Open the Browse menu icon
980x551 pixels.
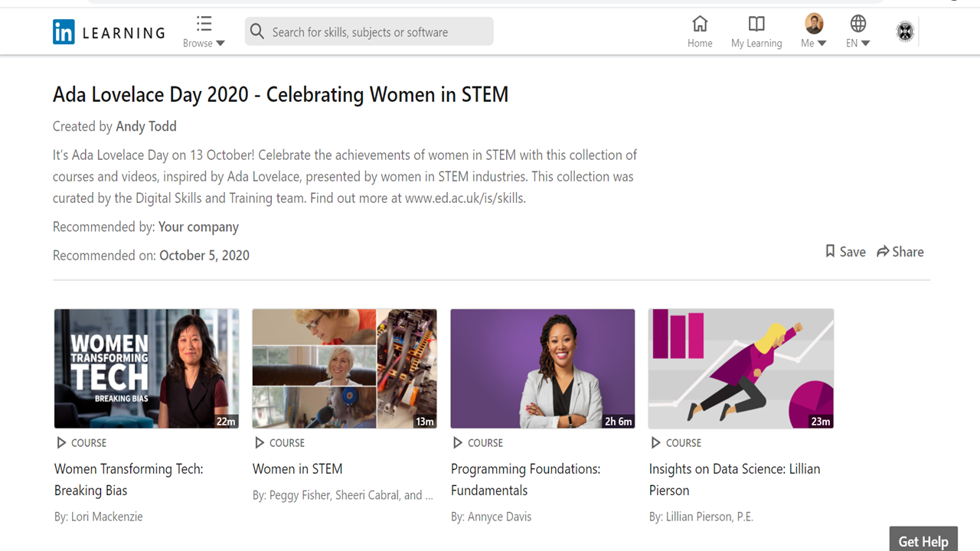click(x=204, y=23)
